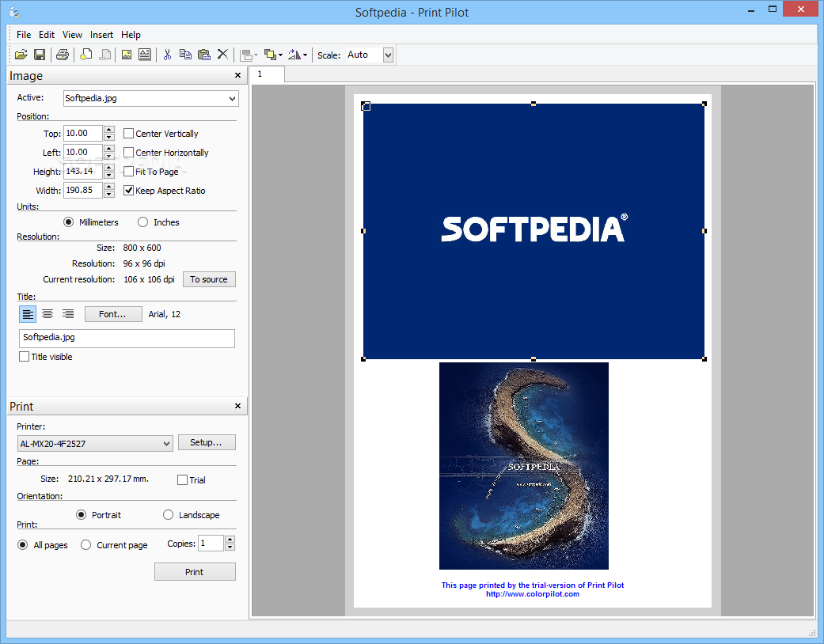Center the title text alignment
This screenshot has width=824, height=644.
47,314
